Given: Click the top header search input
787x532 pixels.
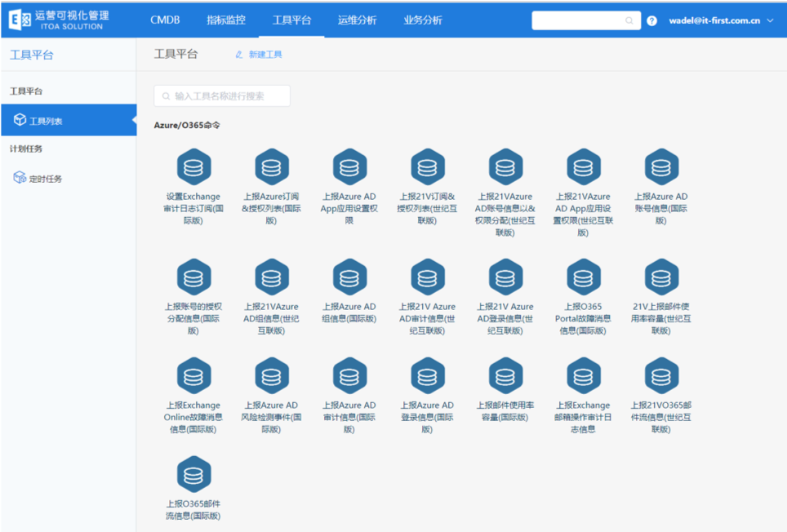Looking at the screenshot, I should [586, 20].
